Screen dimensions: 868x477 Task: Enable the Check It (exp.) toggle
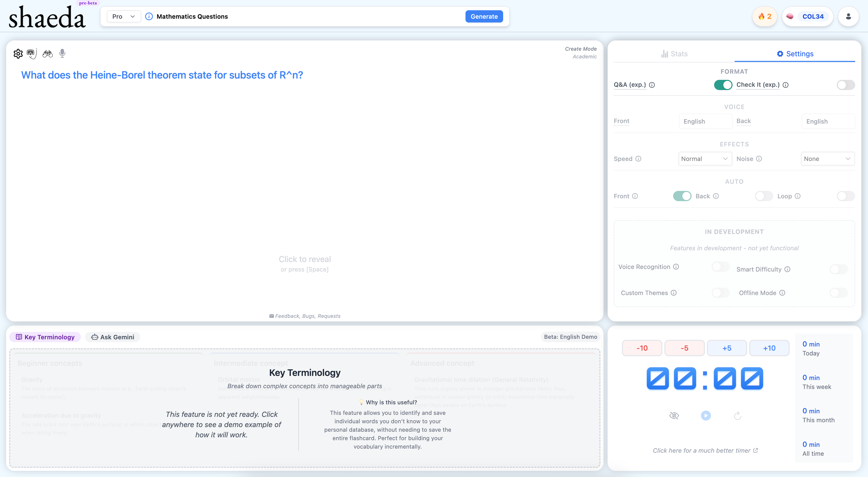point(845,85)
